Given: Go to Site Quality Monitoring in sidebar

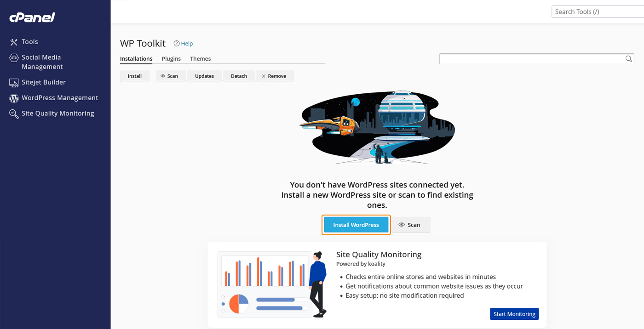Looking at the screenshot, I should [57, 113].
